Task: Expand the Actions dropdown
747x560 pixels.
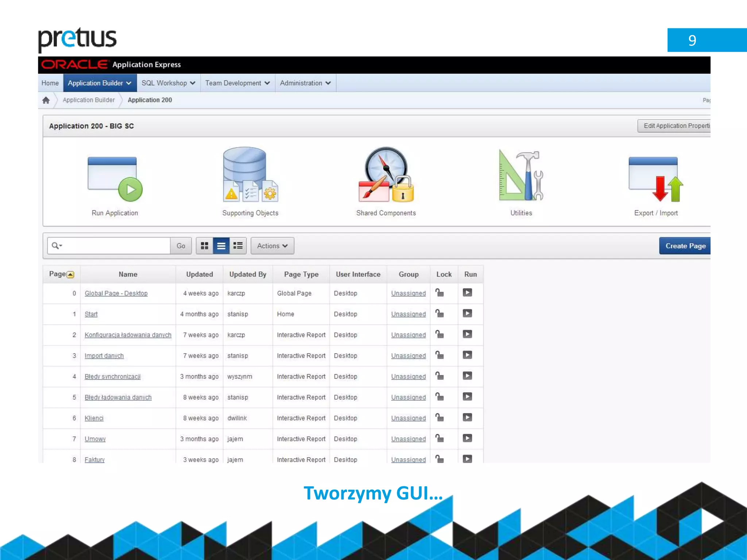Action: (x=272, y=246)
